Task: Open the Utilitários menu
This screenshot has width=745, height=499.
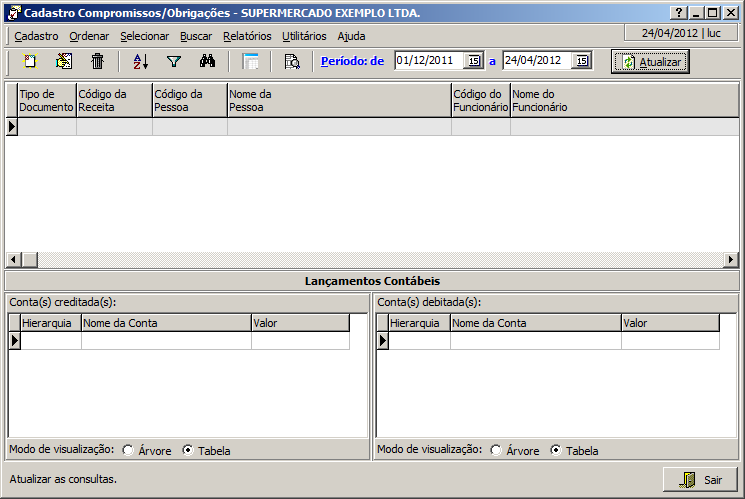Action: 304,35
